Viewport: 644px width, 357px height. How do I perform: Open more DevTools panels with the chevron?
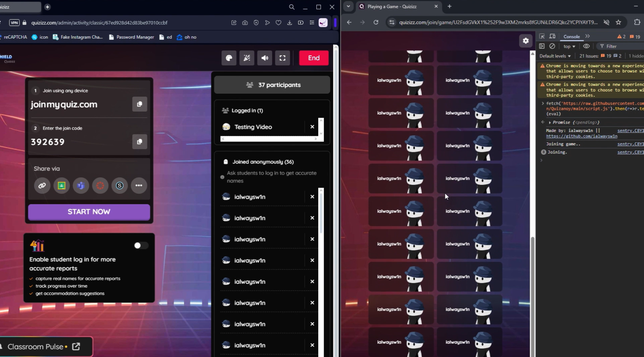tap(588, 36)
